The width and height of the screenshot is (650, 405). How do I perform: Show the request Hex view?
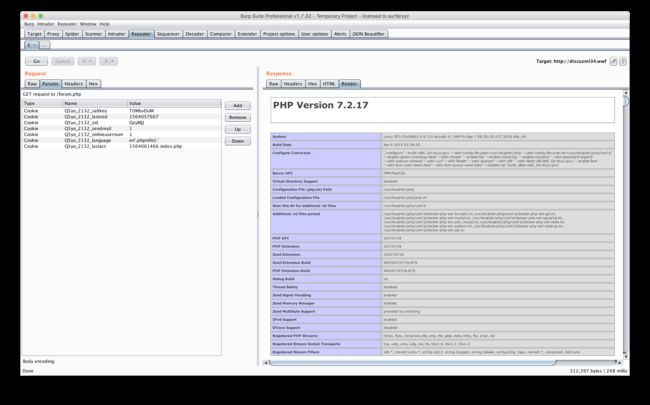coord(93,84)
